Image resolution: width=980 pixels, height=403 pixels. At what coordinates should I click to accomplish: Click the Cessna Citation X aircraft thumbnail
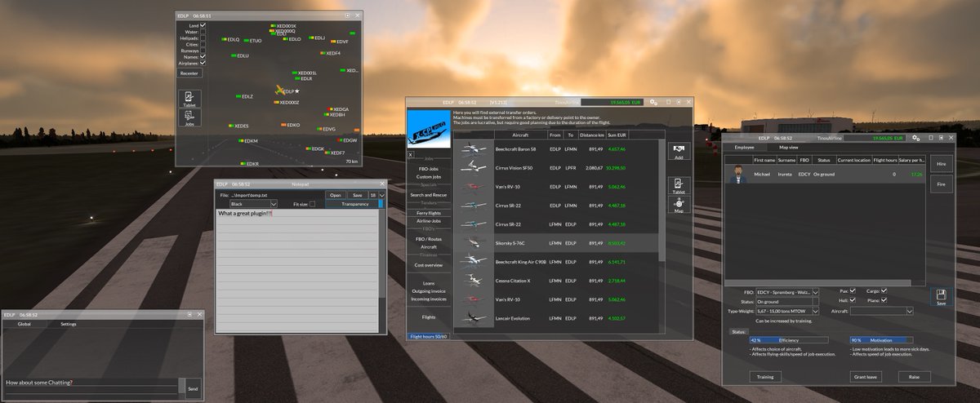click(474, 280)
